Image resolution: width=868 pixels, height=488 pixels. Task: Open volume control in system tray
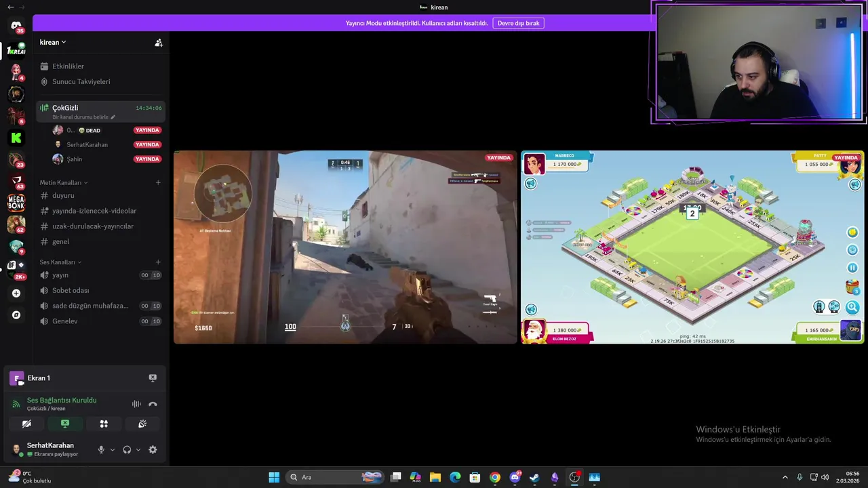(x=825, y=477)
